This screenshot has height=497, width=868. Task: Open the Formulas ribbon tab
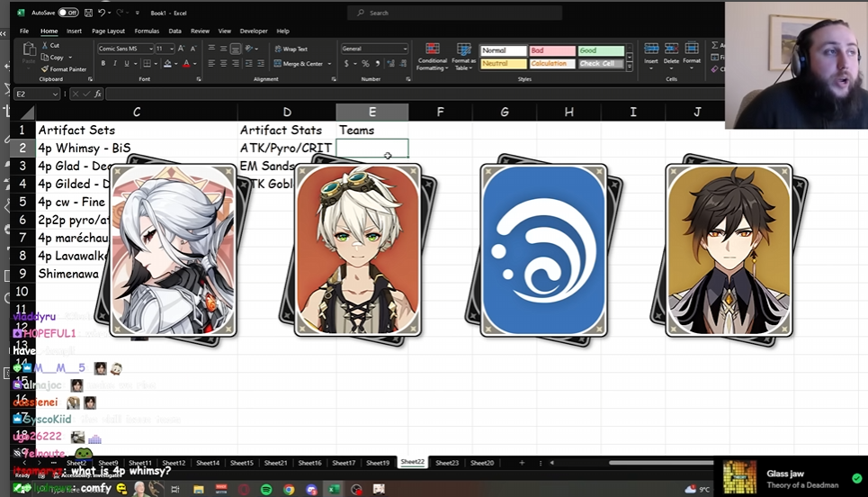[146, 31]
